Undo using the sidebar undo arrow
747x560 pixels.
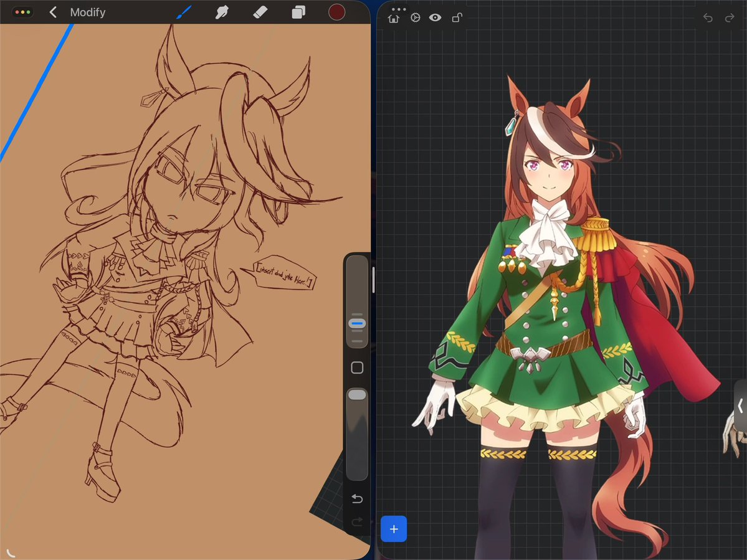[357, 498]
